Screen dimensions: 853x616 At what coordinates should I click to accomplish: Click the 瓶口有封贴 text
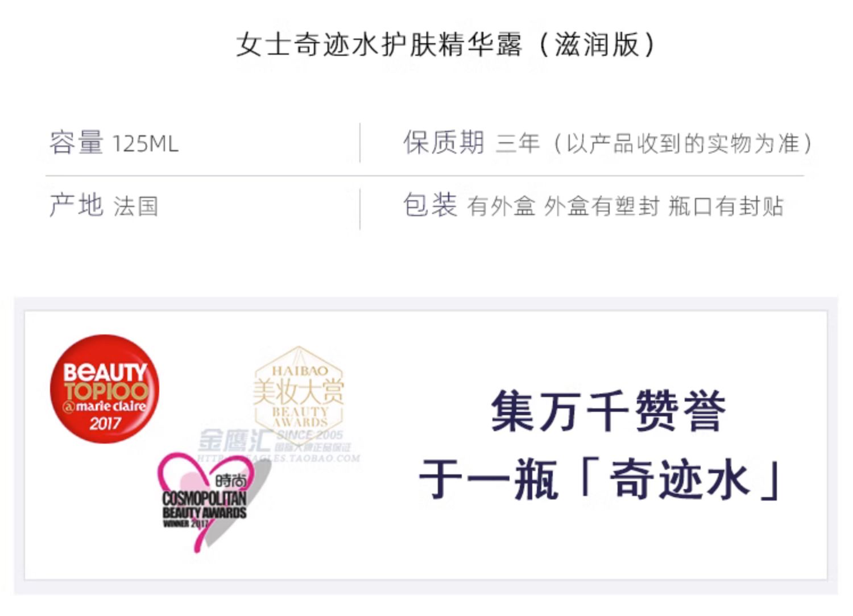point(726,206)
